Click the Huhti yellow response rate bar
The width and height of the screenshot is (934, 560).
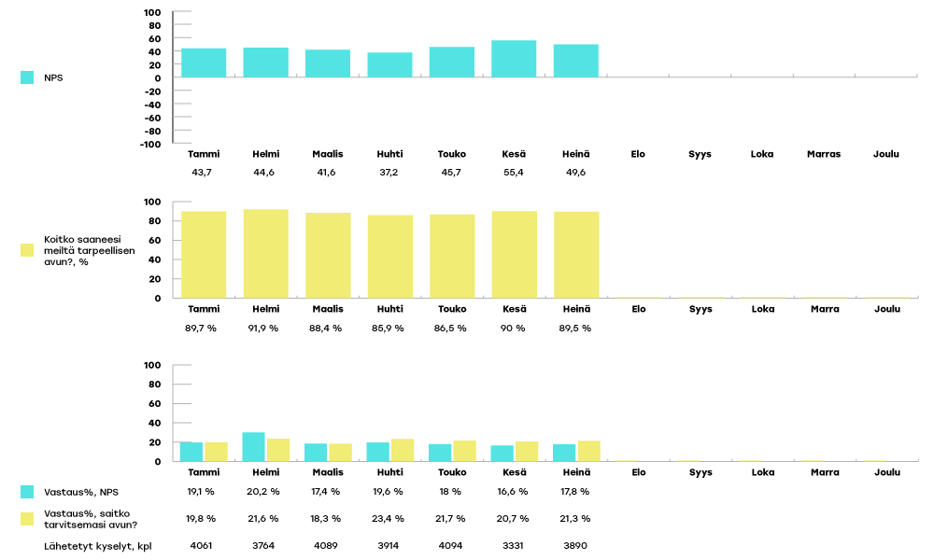click(x=402, y=450)
